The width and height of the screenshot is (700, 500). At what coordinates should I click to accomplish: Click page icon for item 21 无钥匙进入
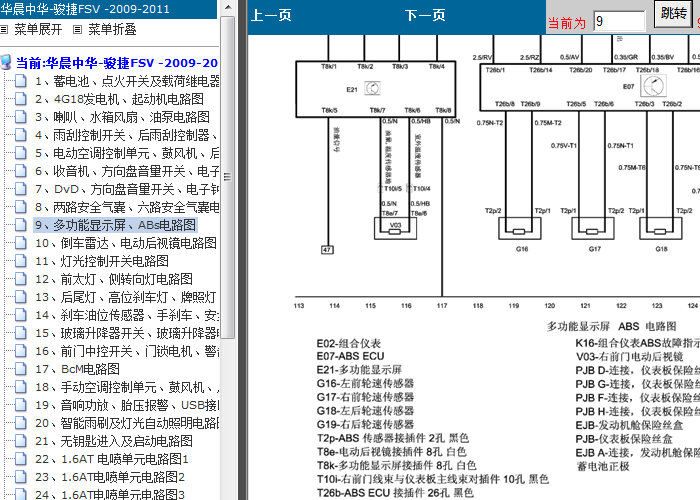click(21, 441)
